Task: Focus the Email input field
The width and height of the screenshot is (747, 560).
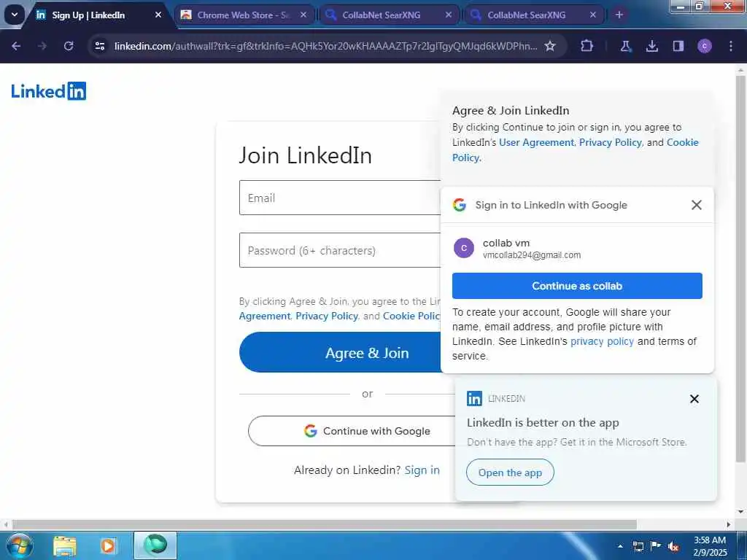Action: [340, 198]
